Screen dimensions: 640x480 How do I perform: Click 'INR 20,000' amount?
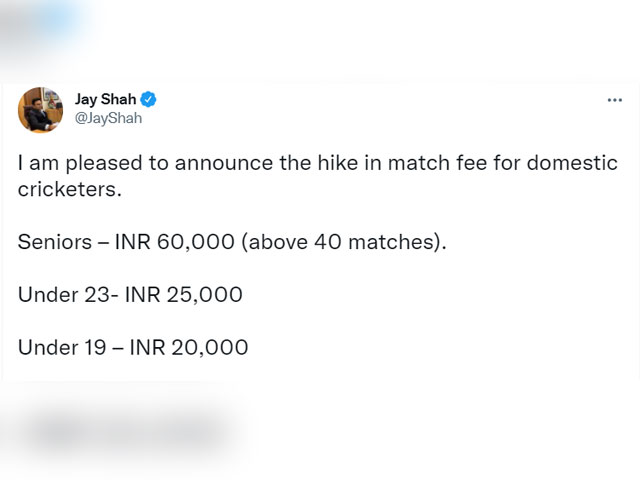click(189, 347)
